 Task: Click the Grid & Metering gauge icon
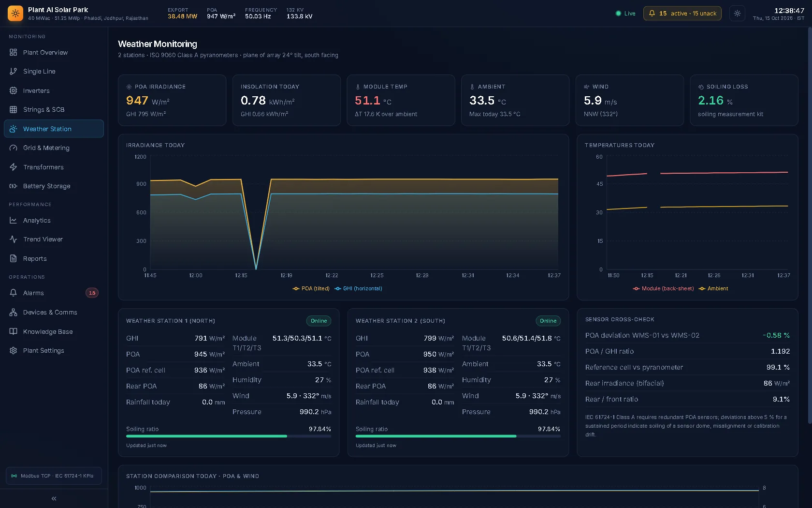click(x=14, y=148)
